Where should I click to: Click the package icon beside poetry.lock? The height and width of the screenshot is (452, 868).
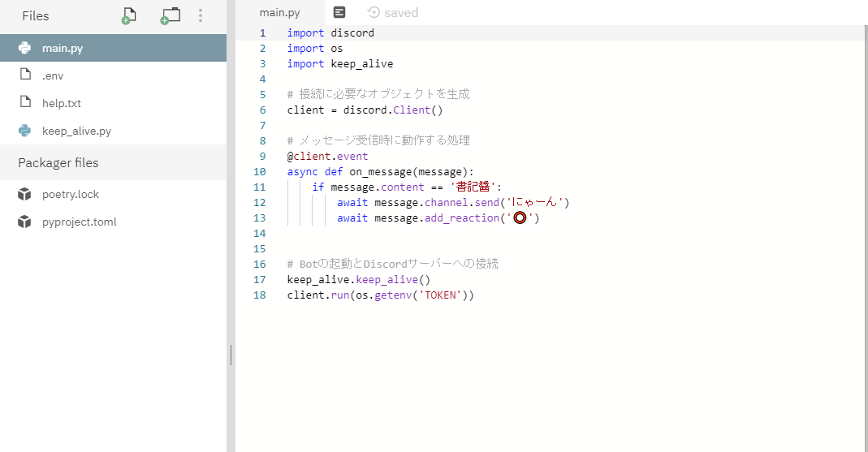(x=24, y=194)
